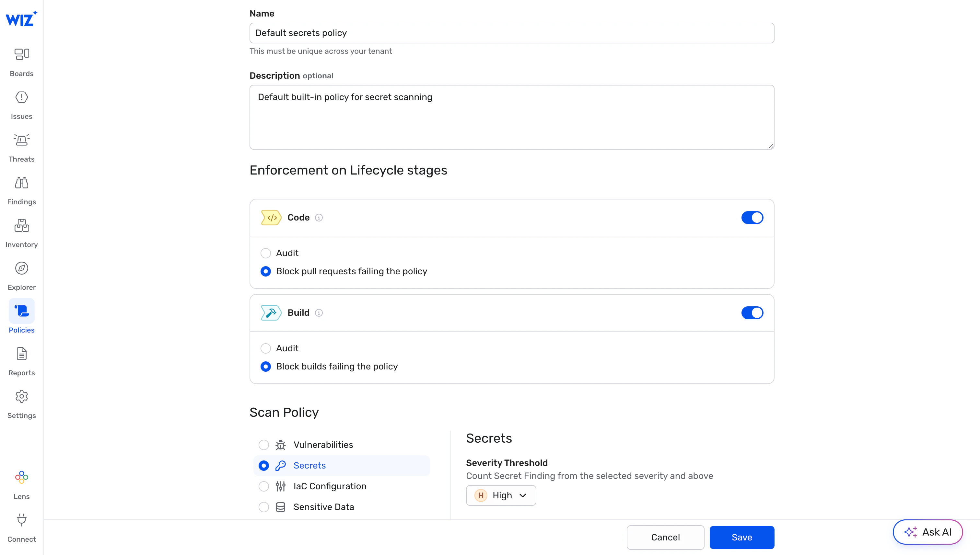Toggle off Build enforcement switch

pos(752,313)
